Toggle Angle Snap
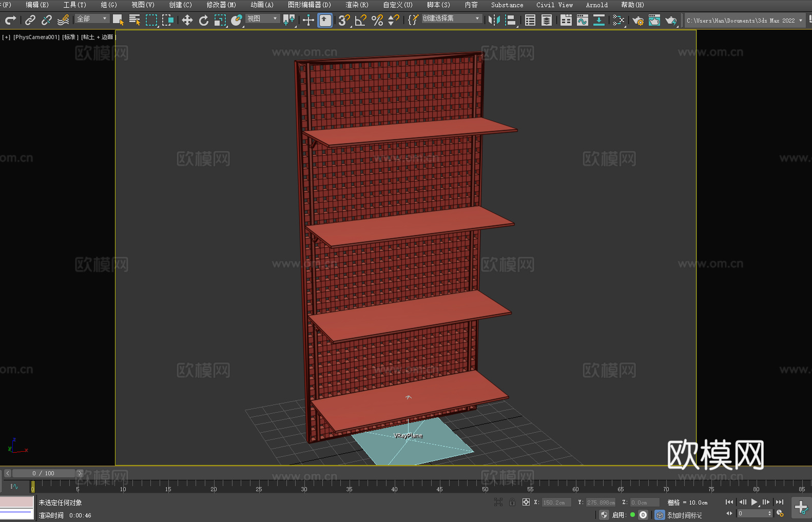This screenshot has width=812, height=522. (x=360, y=20)
